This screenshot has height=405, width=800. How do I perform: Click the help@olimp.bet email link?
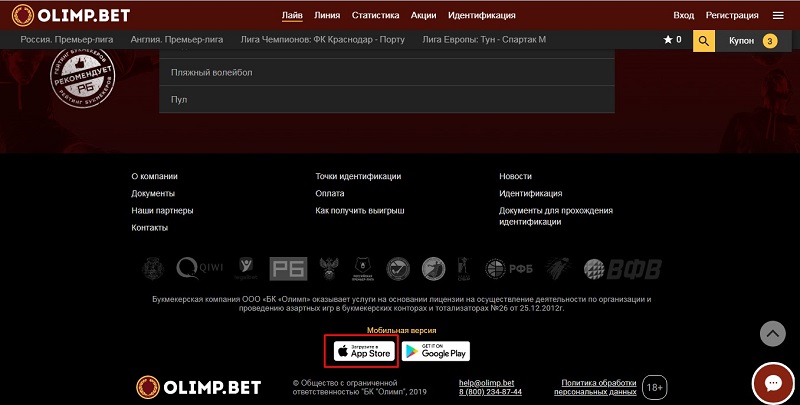pos(487,383)
